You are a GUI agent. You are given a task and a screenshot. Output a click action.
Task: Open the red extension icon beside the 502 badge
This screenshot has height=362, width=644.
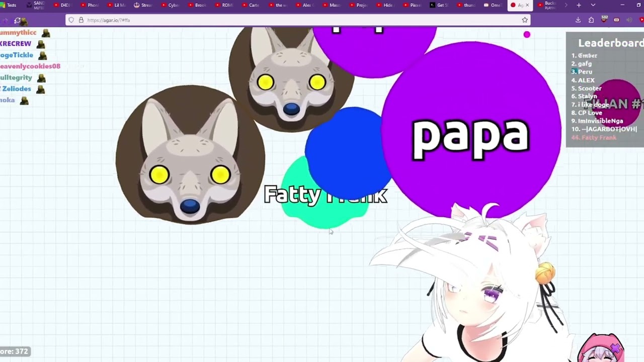(616, 20)
